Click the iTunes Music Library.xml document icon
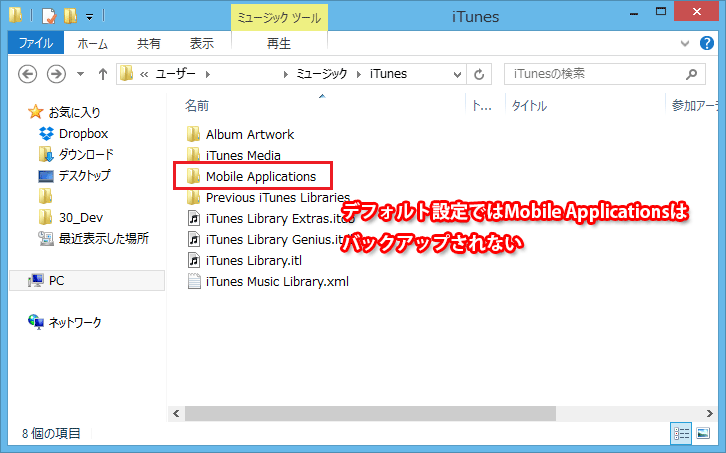 (194, 281)
